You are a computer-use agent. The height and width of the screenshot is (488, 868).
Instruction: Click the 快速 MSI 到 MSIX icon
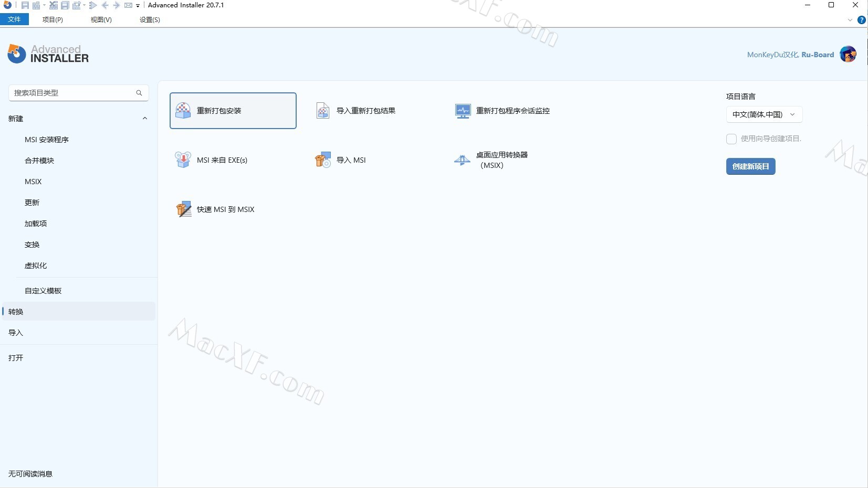point(183,209)
